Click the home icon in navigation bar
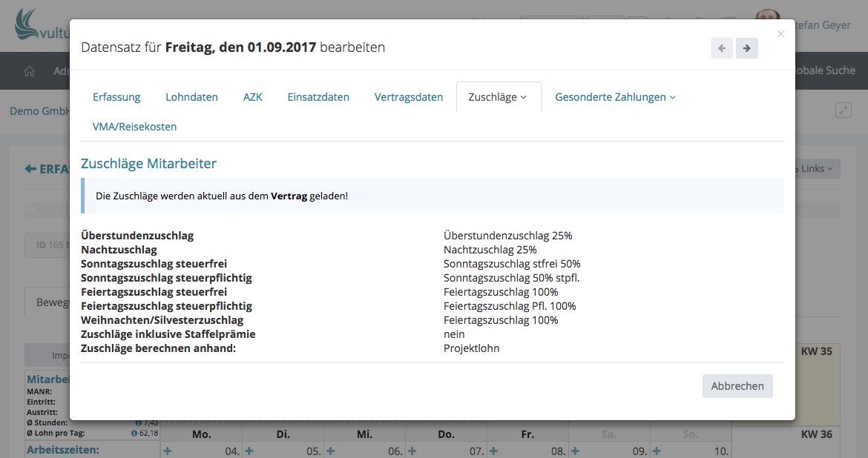 pos(30,71)
